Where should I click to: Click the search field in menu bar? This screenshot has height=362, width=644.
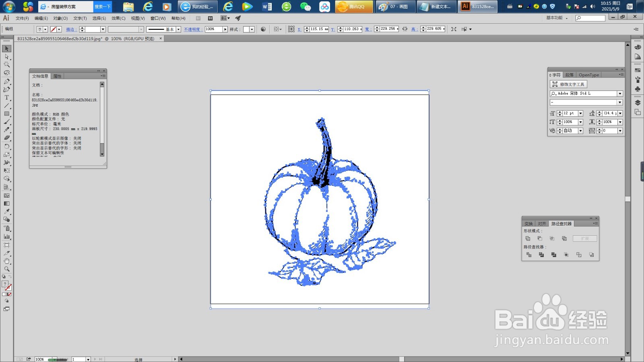tap(590, 18)
